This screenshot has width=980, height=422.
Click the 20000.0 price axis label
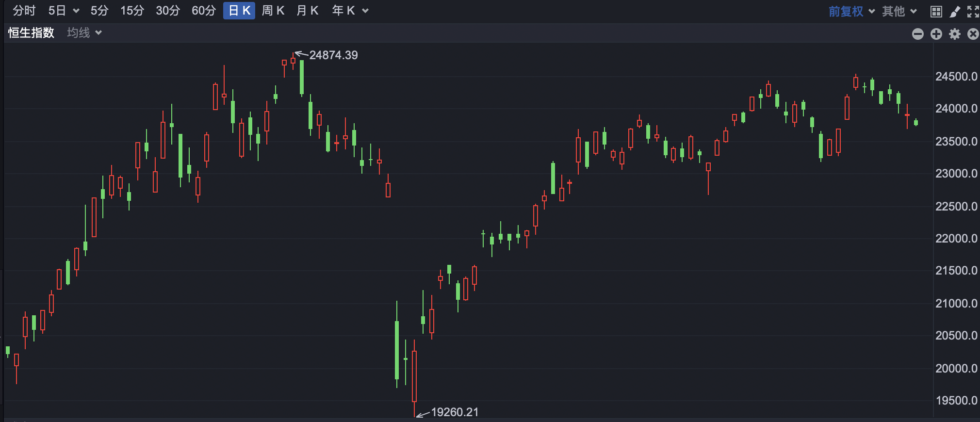[x=956, y=368]
